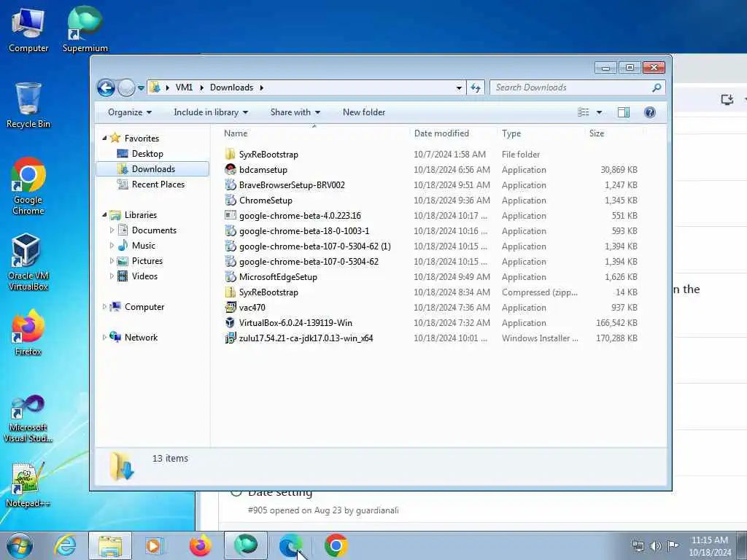Select the MicrosoftEdgeSetup file
Image resolution: width=747 pixels, height=560 pixels.
[x=278, y=276]
